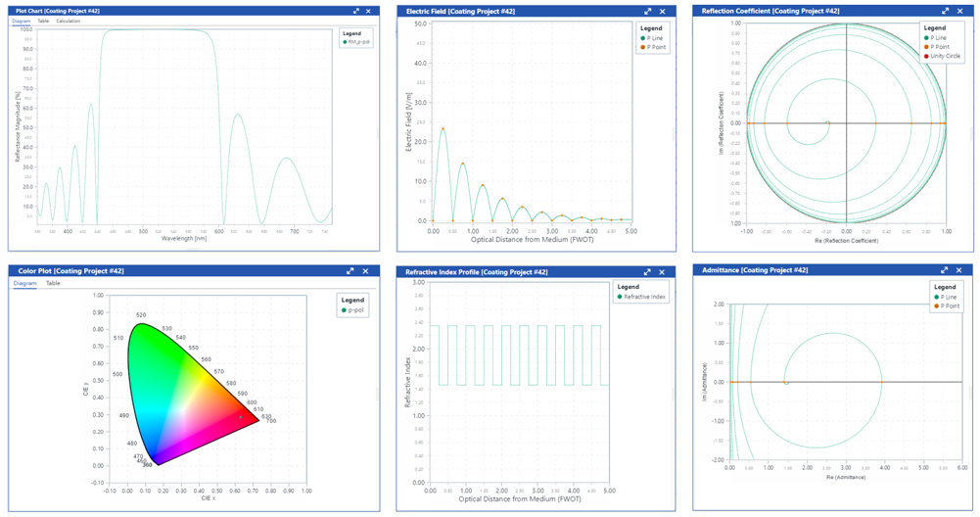Screen dimensions: 980x517
Task: Switch to Table tab in Plot Chart
Action: point(43,21)
